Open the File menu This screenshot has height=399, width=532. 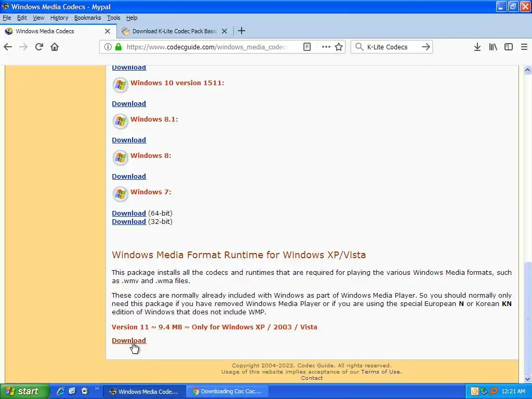7,18
